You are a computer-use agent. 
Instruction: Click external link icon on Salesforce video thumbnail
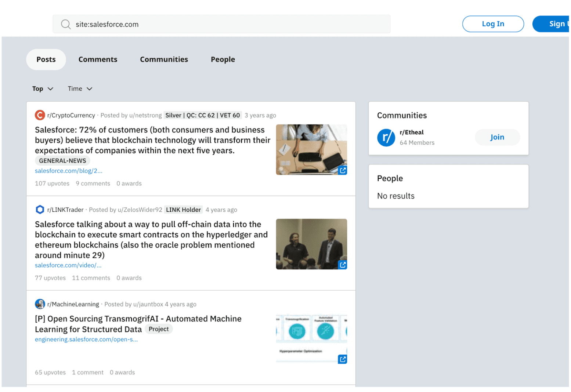[342, 265]
